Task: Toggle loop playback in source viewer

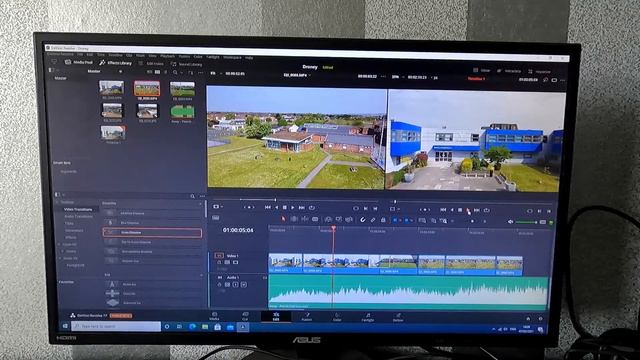Action: [x=311, y=208]
